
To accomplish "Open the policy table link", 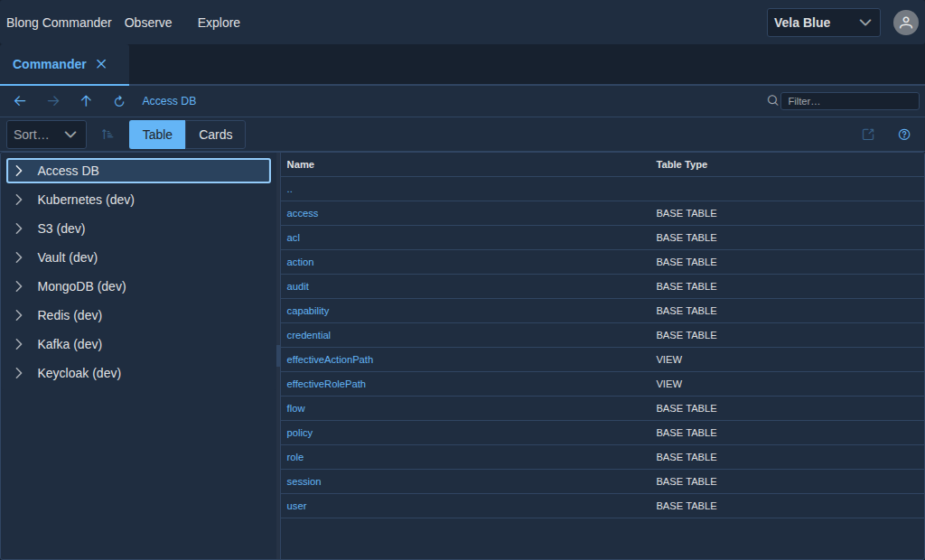I will (x=300, y=433).
